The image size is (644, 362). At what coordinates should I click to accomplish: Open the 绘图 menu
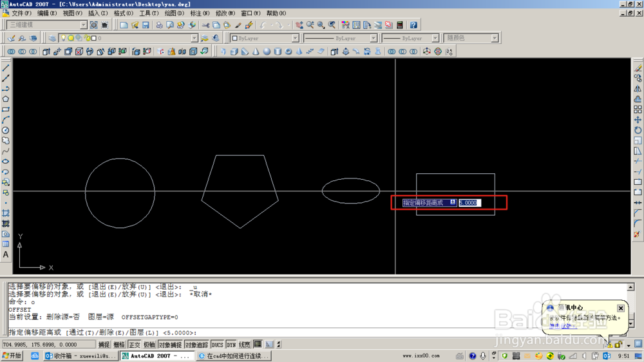pos(174,13)
